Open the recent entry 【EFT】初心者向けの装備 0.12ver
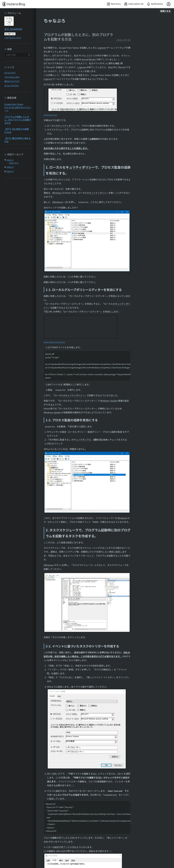This screenshot has height=868, width=174. [x=17, y=130]
